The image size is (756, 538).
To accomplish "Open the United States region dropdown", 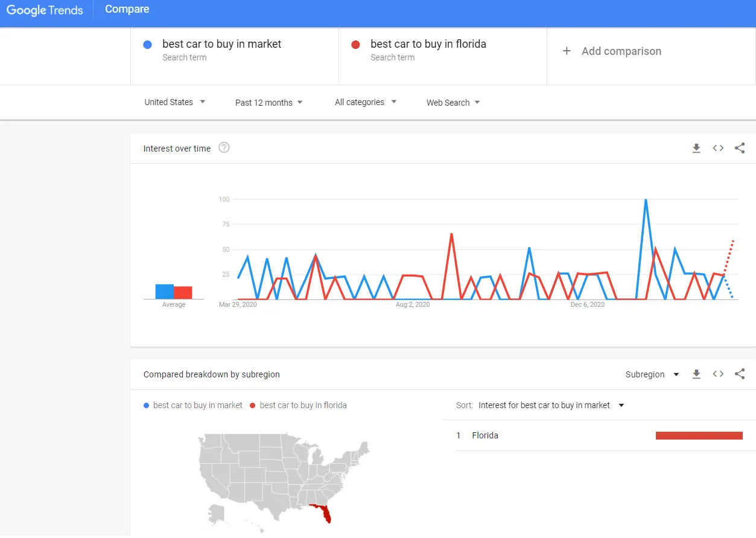I will (175, 102).
